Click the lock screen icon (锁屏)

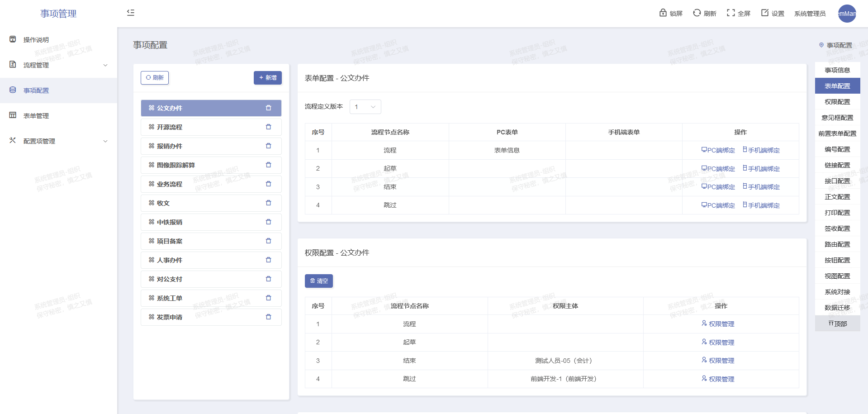pos(663,13)
